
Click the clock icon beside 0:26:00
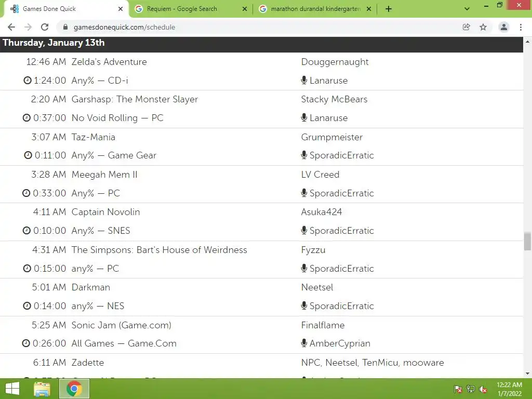[26, 343]
